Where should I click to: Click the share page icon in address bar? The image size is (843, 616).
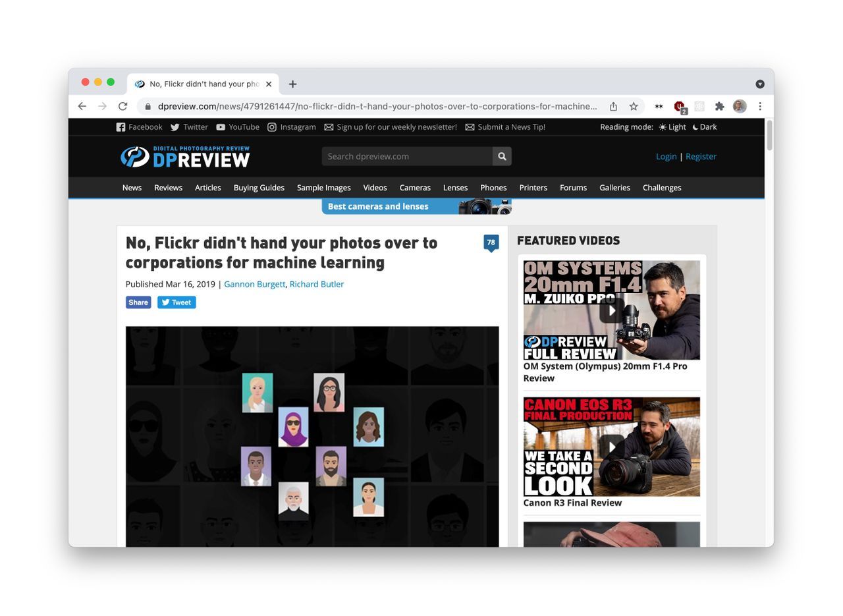point(613,106)
